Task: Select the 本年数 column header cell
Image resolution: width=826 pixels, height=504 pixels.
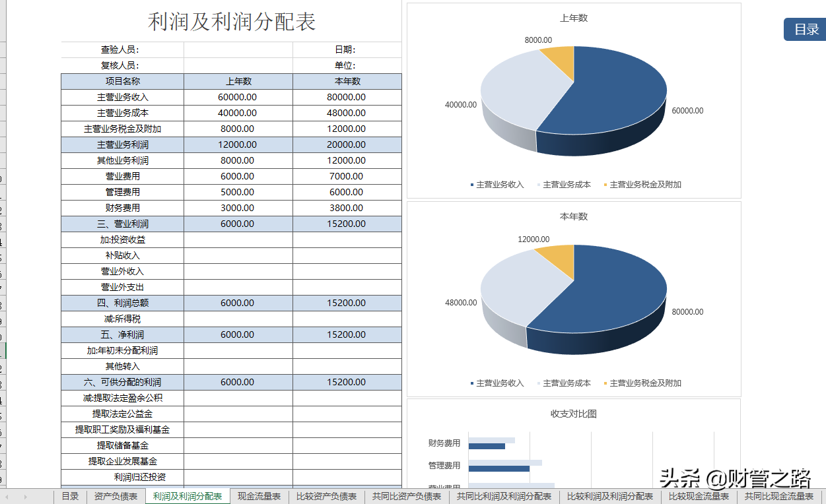Action: coord(347,81)
